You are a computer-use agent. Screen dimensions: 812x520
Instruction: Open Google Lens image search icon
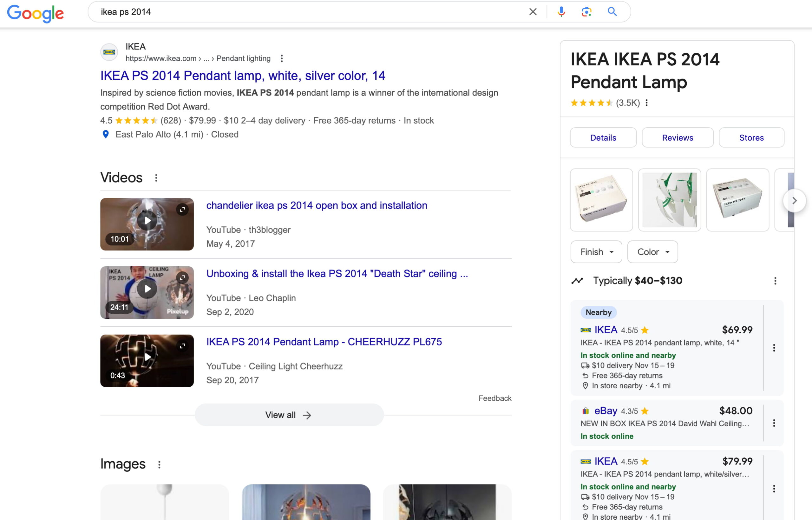[586, 12]
